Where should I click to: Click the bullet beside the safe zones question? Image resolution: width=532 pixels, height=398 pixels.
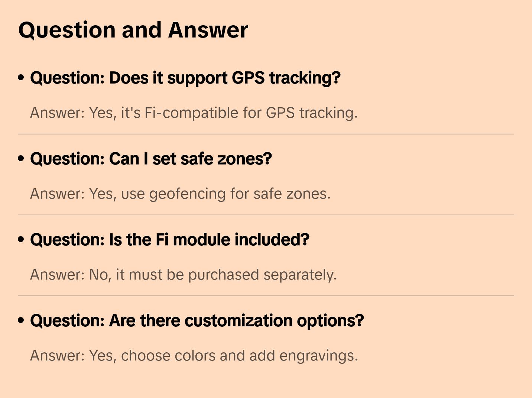click(21, 159)
